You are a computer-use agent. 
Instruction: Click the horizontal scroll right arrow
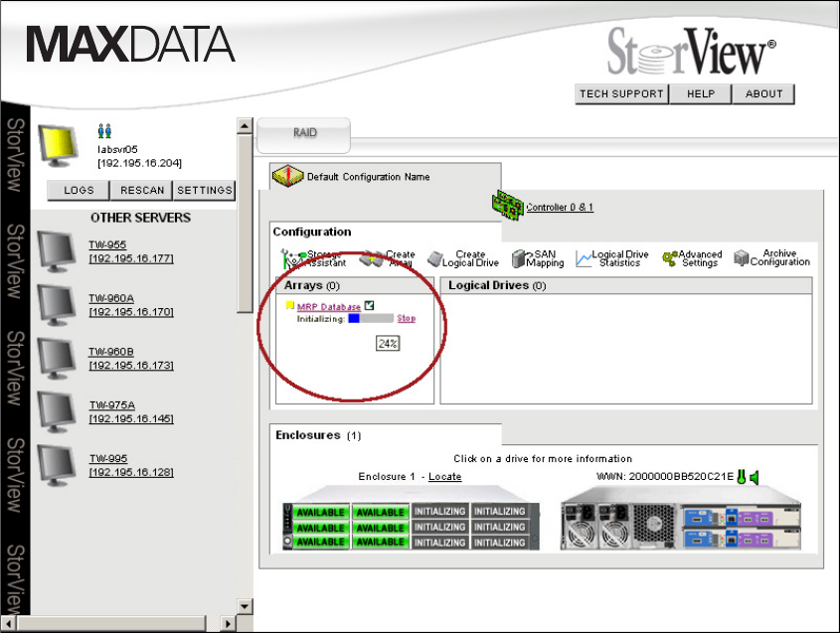pos(228,624)
